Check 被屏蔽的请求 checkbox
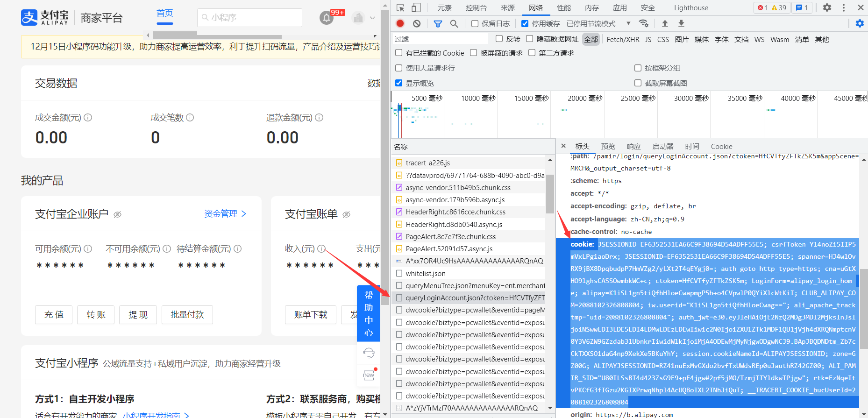Screen dimensions: 868x418 coord(474,53)
